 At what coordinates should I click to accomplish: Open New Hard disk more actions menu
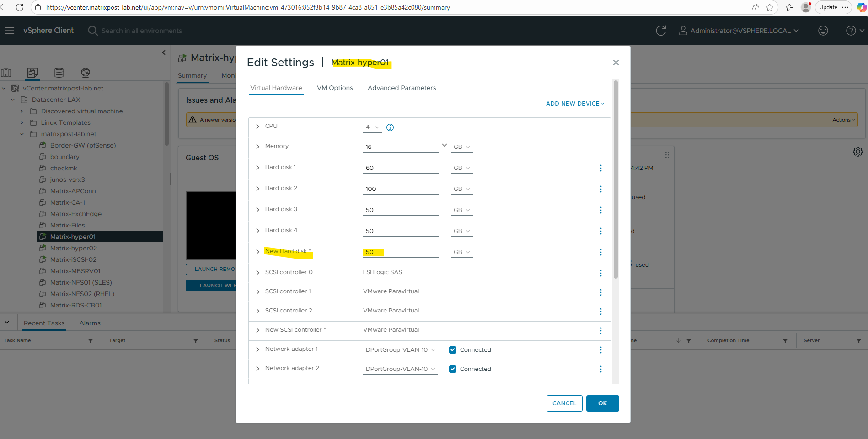pos(601,252)
